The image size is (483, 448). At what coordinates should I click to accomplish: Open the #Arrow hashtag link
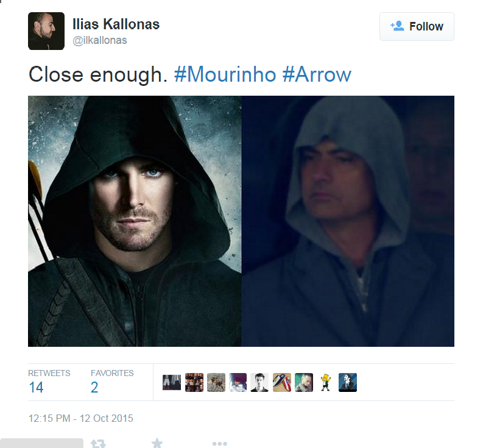(317, 74)
